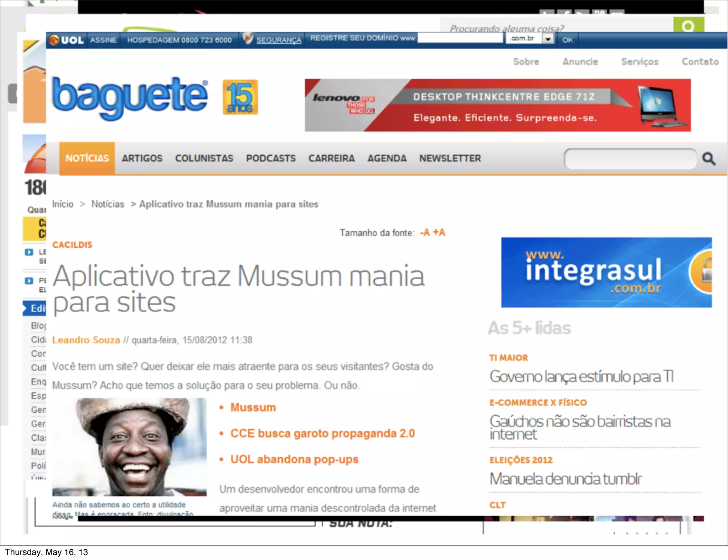This screenshot has width=728, height=560.
Task: Click the domain name input field
Action: (460, 38)
